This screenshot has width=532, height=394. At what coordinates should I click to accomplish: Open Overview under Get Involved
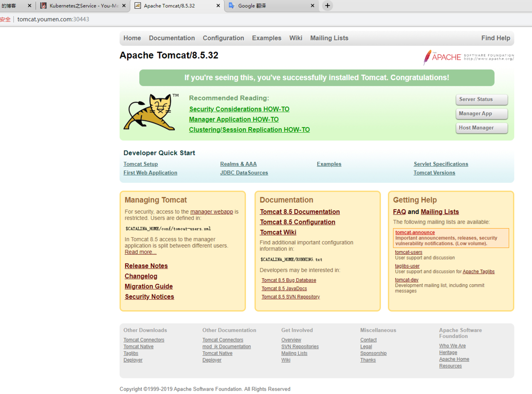[x=291, y=340]
